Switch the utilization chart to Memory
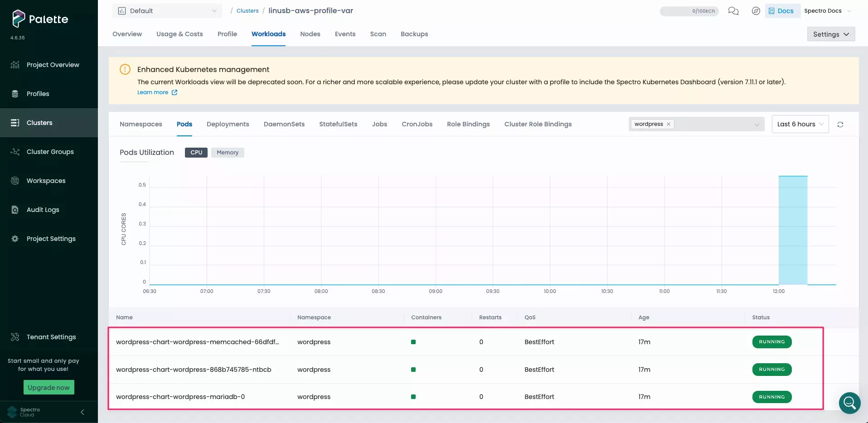The width and height of the screenshot is (868, 423). (228, 152)
